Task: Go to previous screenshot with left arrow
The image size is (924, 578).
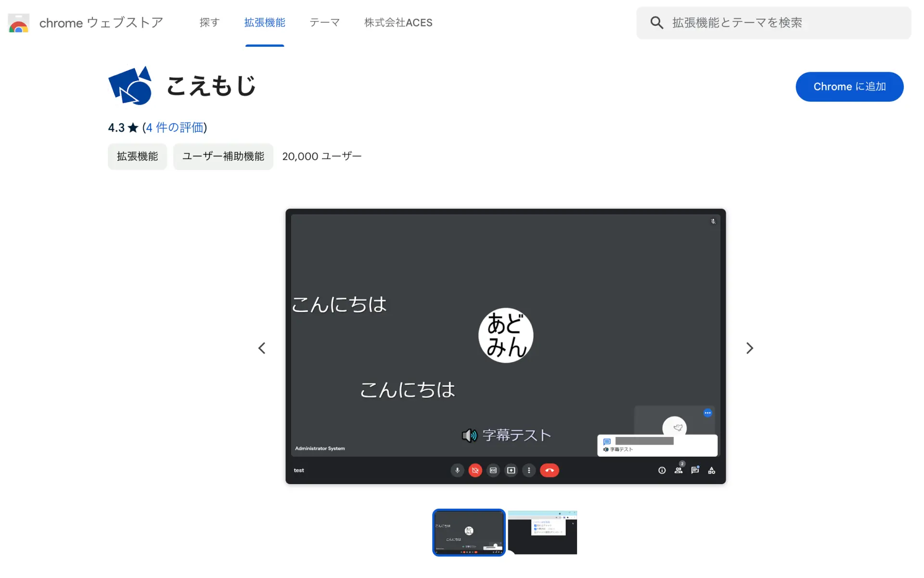Action: [262, 348]
